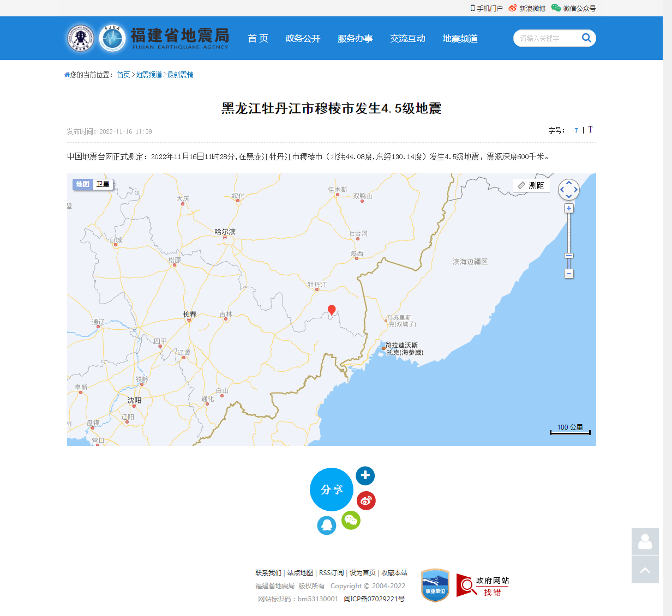Screen dimensions: 672x616
Task: Switch map to satellite view (卫星)
Action: 103,184
